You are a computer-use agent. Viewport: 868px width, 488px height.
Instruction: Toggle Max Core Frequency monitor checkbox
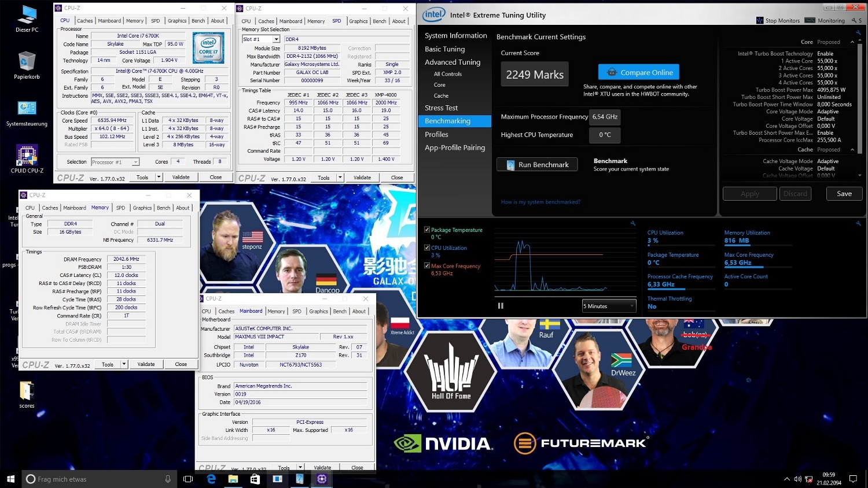point(427,266)
